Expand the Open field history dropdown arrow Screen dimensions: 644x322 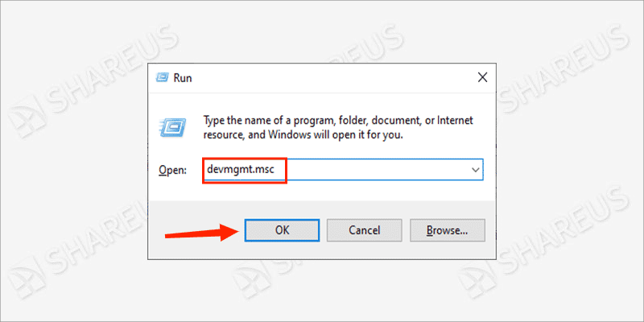click(476, 170)
